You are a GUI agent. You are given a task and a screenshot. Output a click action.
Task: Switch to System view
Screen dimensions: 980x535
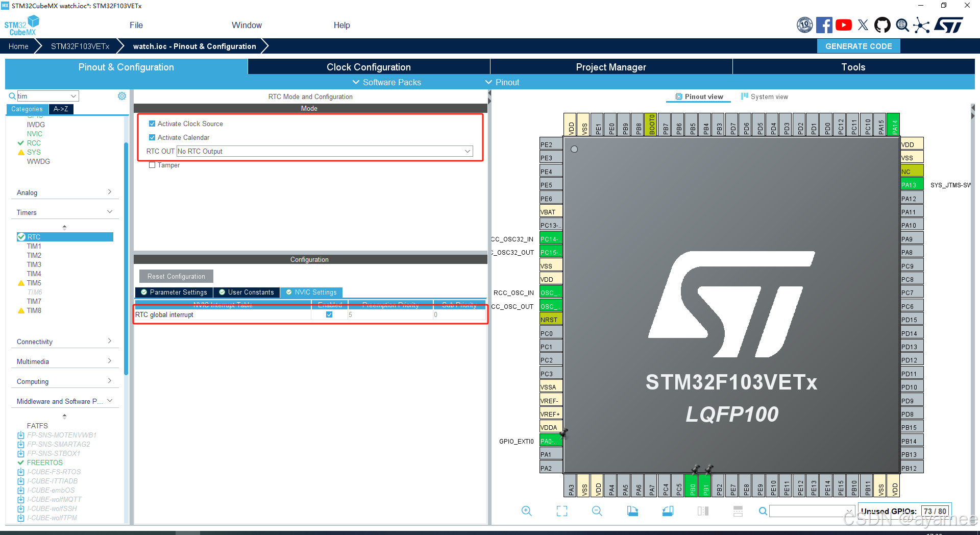point(764,96)
